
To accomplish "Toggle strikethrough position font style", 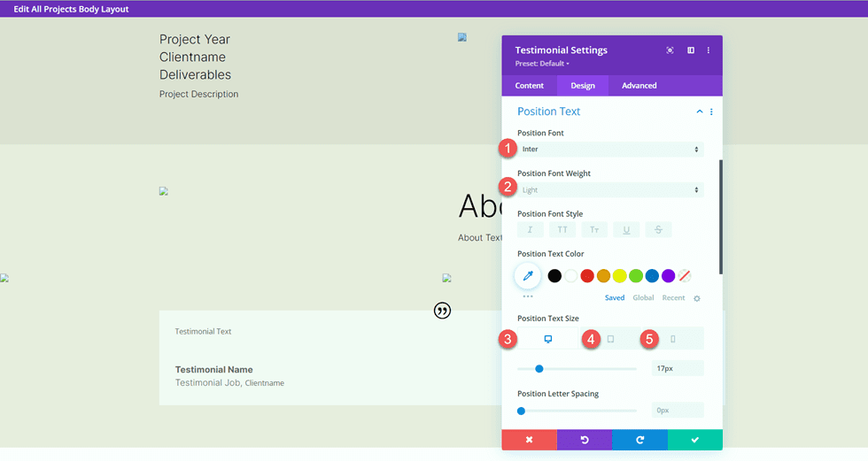I will click(x=659, y=230).
